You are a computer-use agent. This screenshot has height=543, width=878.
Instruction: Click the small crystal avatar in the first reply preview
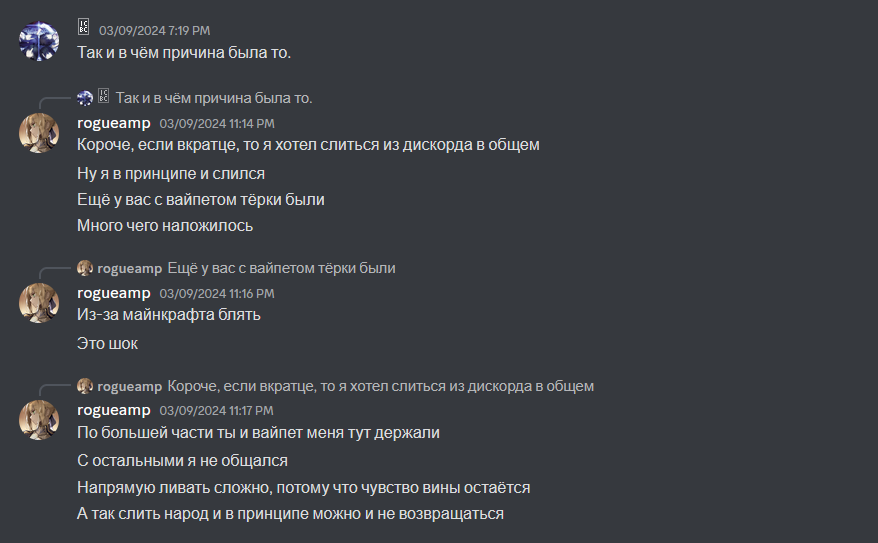click(85, 98)
